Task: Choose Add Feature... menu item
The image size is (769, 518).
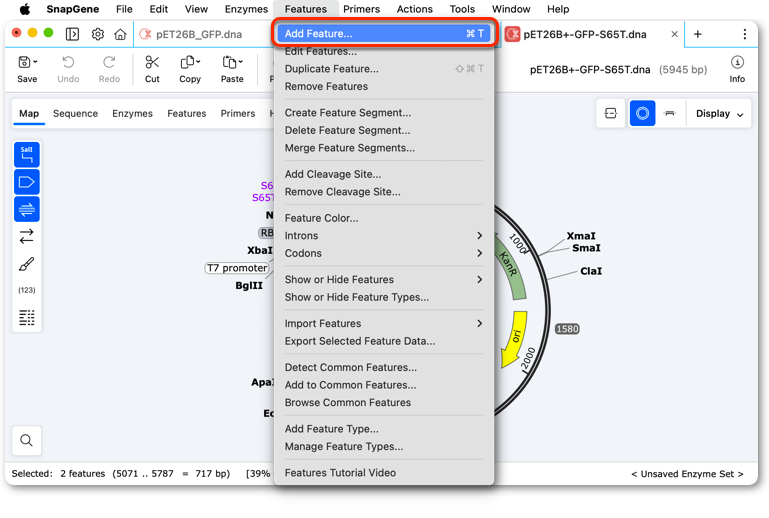Action: tap(384, 33)
